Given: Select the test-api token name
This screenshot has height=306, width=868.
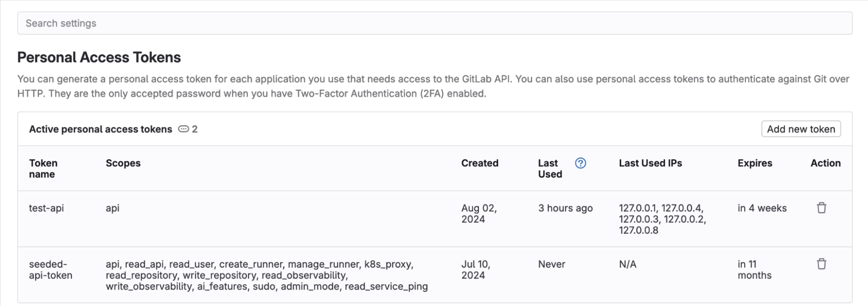Looking at the screenshot, I should (46, 208).
